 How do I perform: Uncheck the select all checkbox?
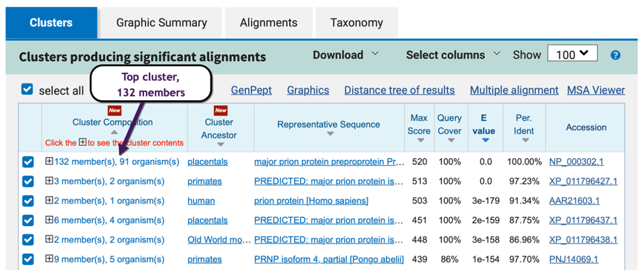27,90
